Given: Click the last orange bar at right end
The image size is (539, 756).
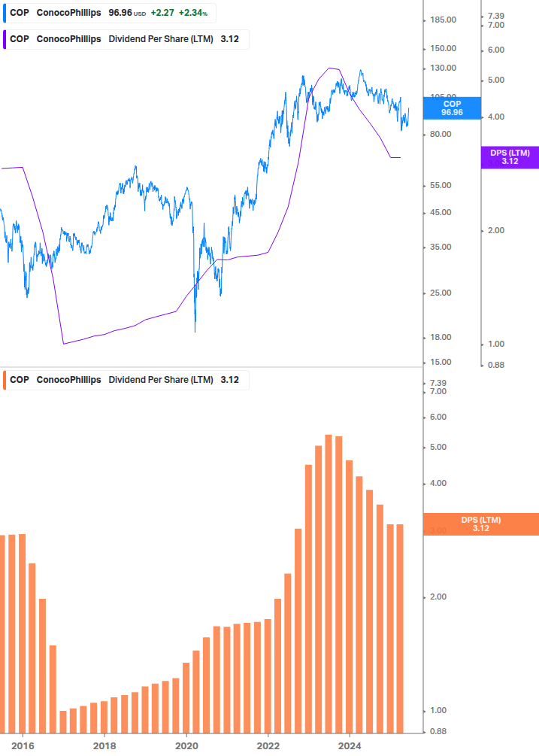Looking at the screenshot, I should pos(400,629).
